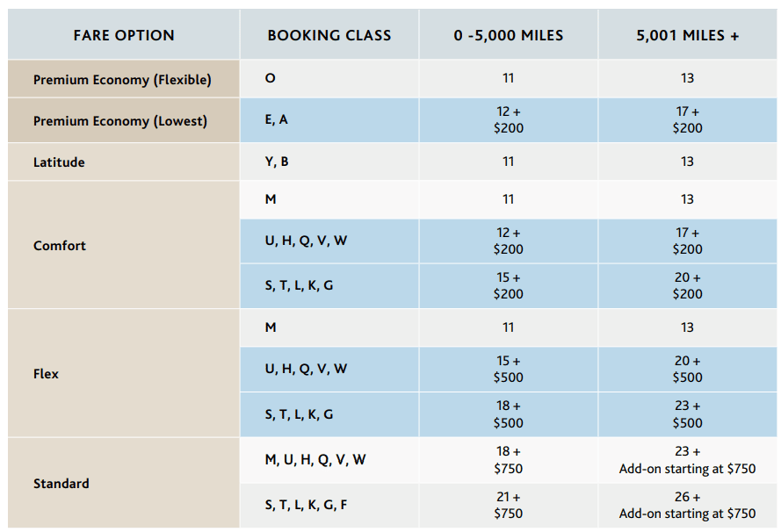
Task: Select the E, A booking class cell
Action: coord(276,120)
